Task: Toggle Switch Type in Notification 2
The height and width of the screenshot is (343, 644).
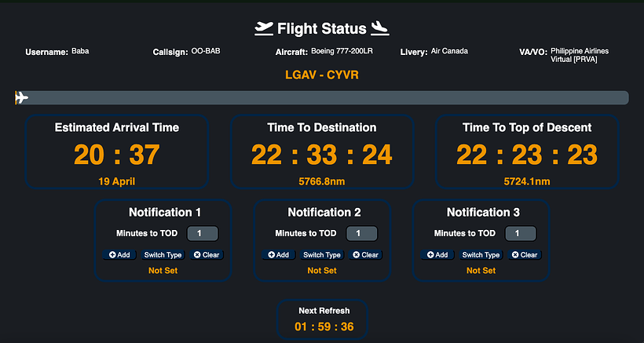Action: (322, 254)
